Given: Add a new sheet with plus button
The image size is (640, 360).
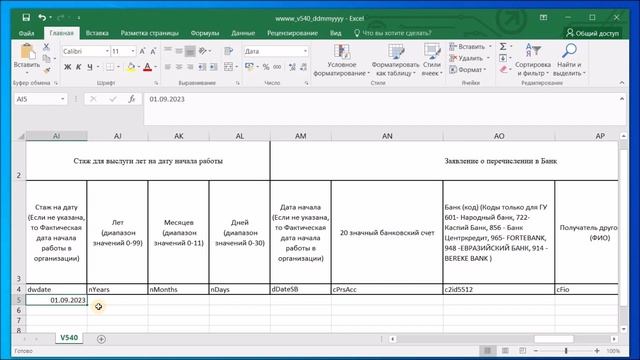Looking at the screenshot, I should point(101,339).
